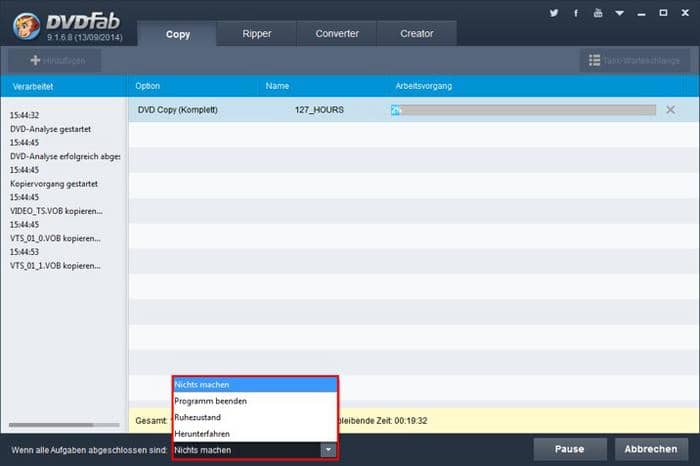Click the Abbrechen button
The width and height of the screenshot is (700, 466).
click(x=651, y=449)
